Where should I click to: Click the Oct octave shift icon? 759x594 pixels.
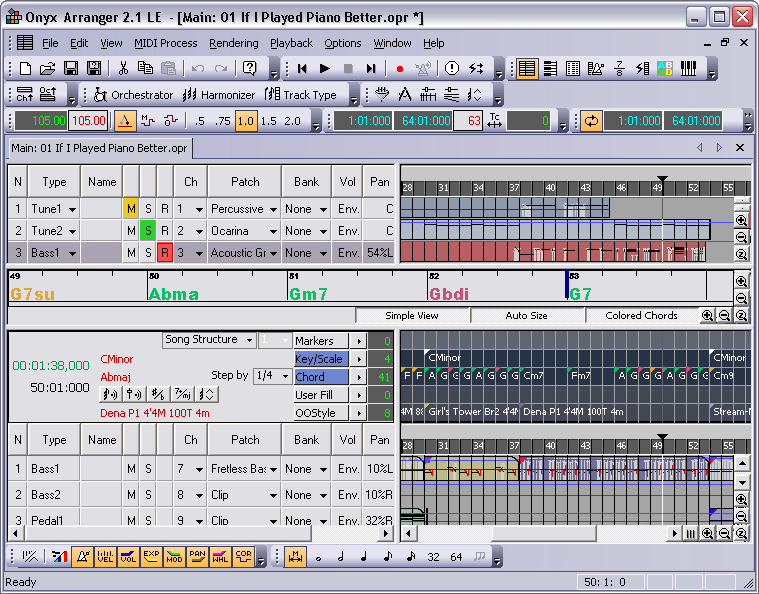47,95
